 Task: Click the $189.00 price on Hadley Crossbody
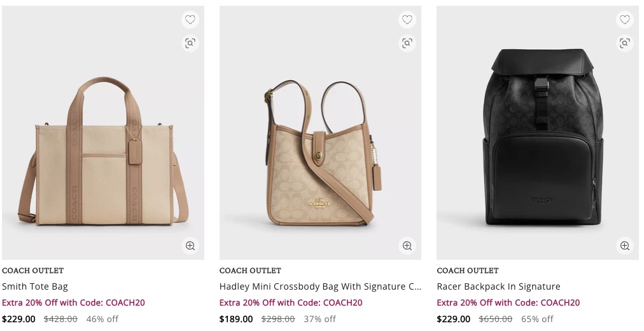click(236, 319)
